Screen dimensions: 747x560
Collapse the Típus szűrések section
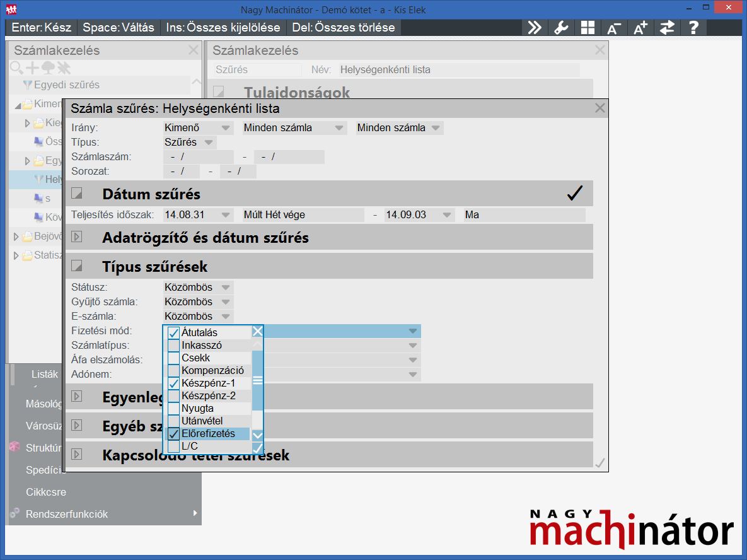(77, 265)
